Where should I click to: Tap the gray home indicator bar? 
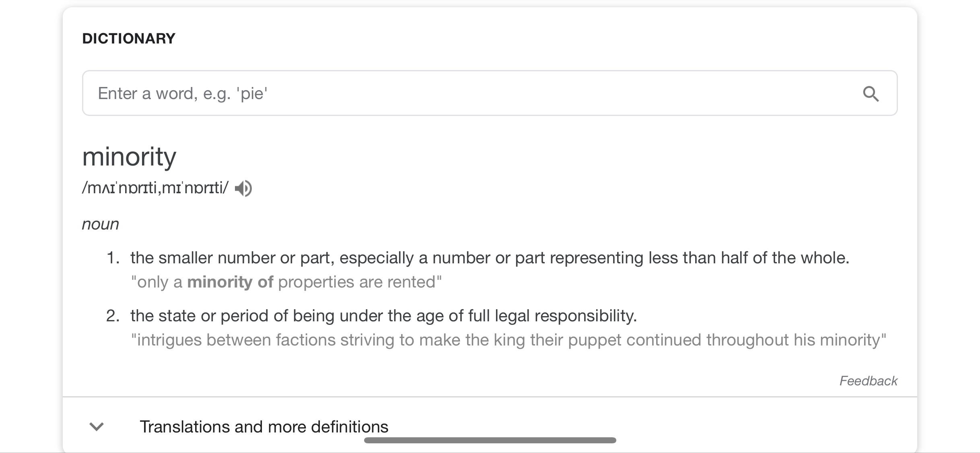[x=490, y=440]
